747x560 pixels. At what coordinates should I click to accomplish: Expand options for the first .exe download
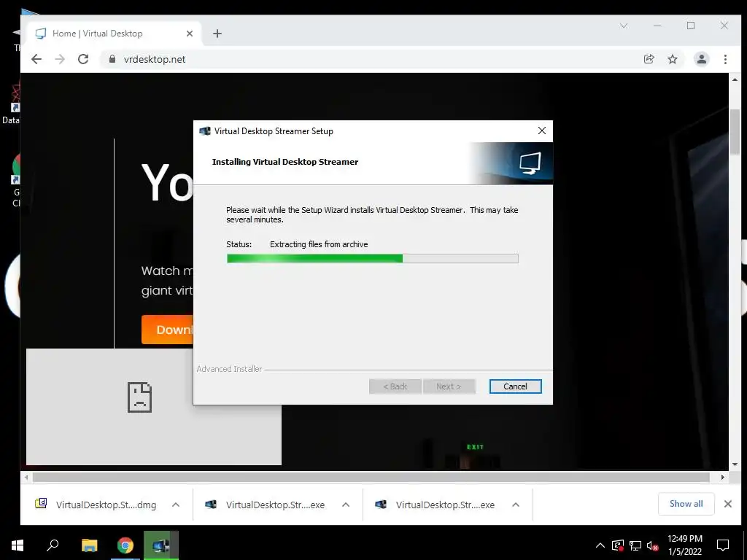346,505
